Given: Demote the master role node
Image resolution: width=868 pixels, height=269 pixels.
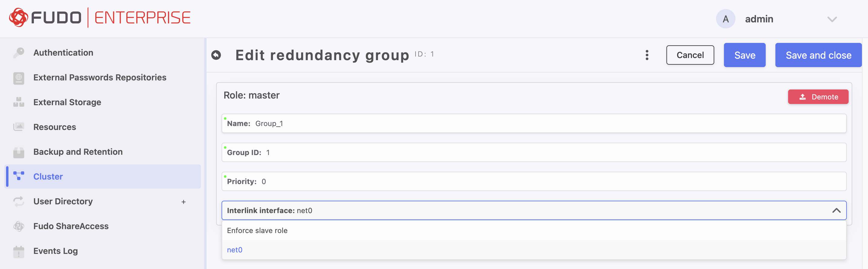Looking at the screenshot, I should pyautogui.click(x=818, y=97).
